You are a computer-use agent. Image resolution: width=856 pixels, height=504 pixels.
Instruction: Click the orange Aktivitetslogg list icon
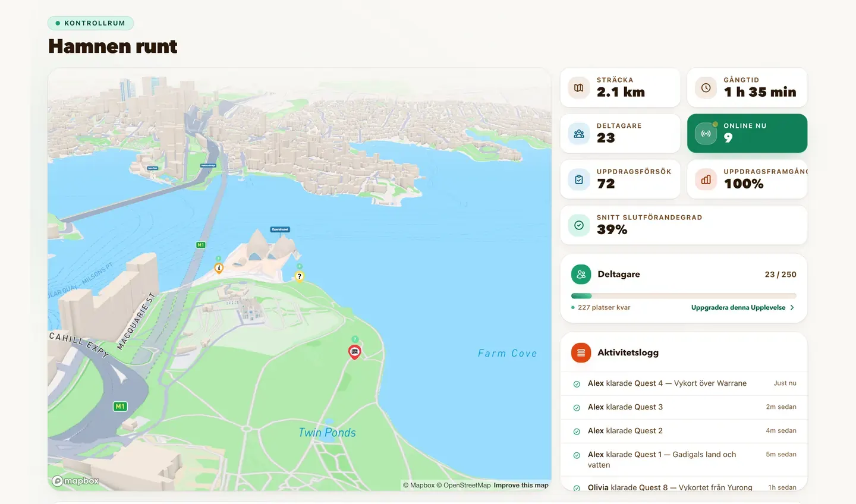[x=581, y=352]
